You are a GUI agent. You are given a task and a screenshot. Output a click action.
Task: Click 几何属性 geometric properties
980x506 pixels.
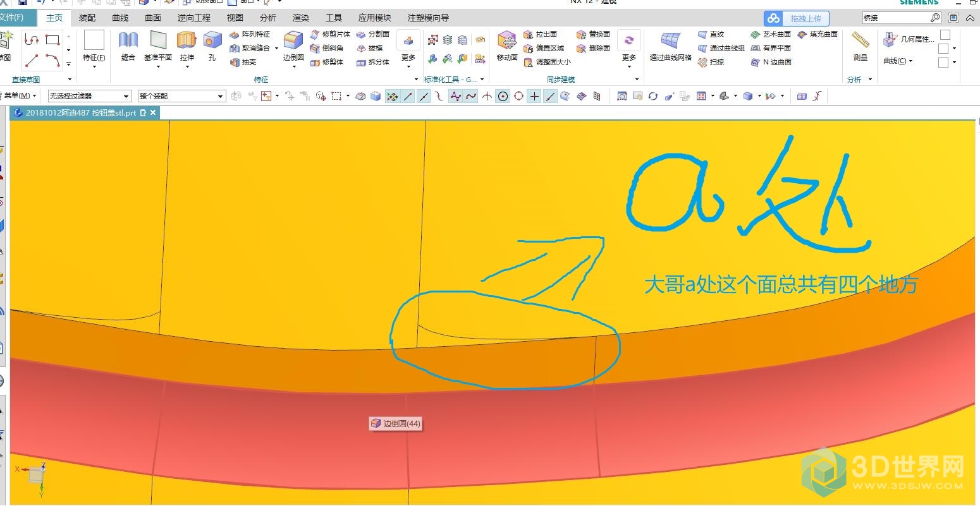(908, 39)
